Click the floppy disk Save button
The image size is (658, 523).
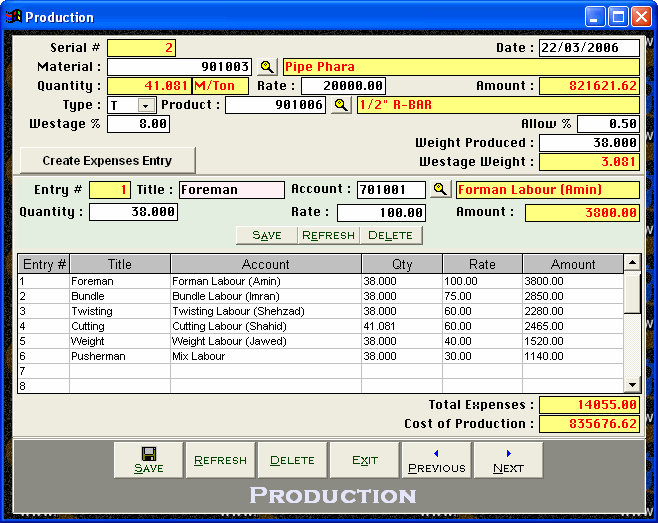(x=149, y=460)
